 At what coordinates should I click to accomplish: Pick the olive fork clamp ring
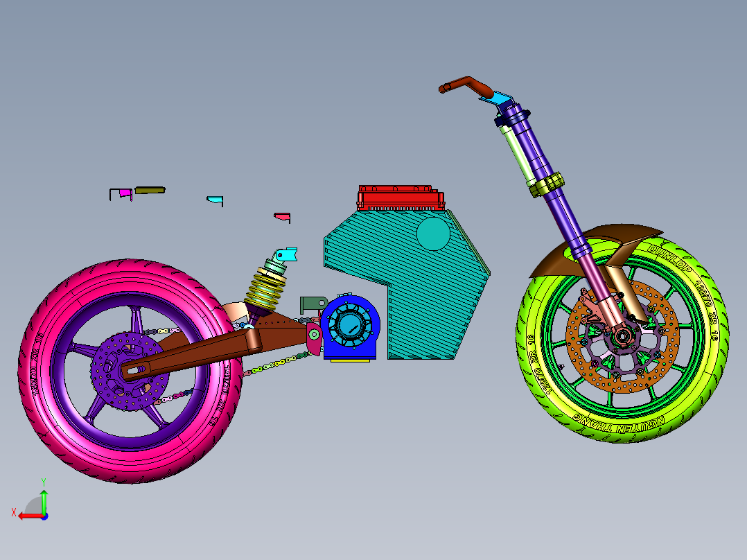click(547, 184)
